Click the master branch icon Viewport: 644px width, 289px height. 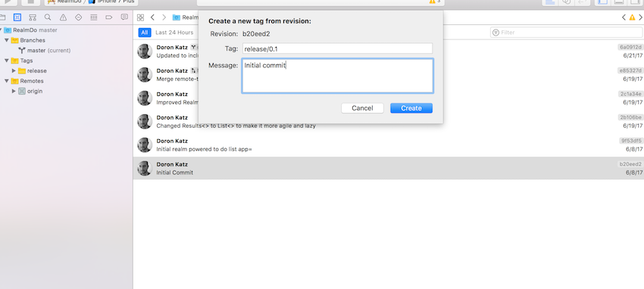[x=22, y=51]
